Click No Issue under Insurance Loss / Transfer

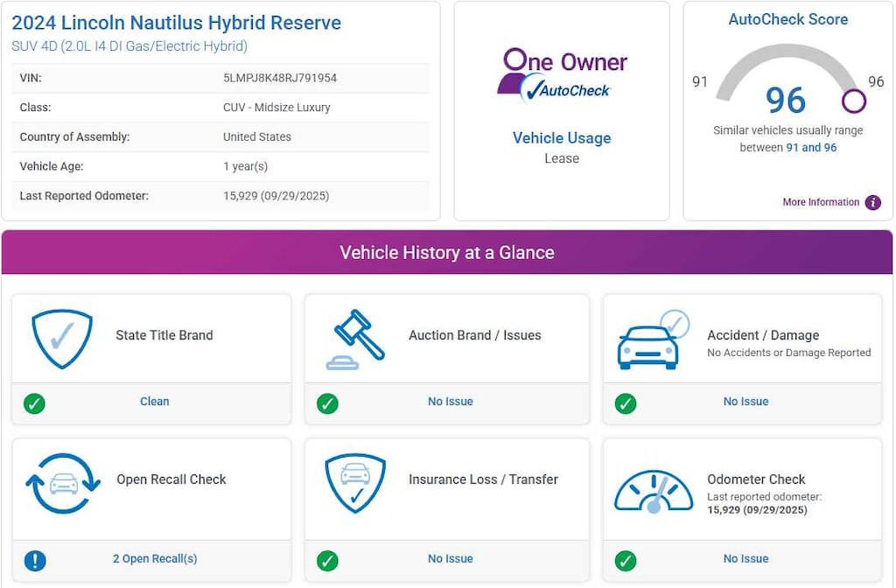tap(450, 559)
